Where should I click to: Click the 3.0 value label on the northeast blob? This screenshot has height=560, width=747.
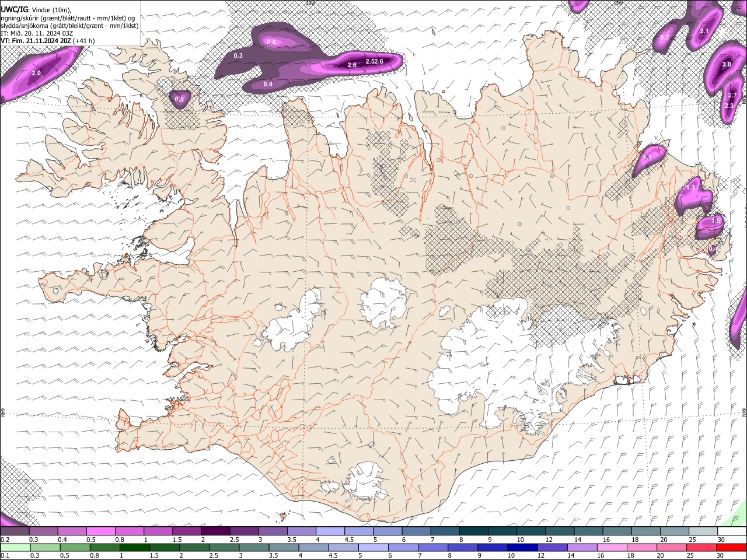(x=727, y=64)
